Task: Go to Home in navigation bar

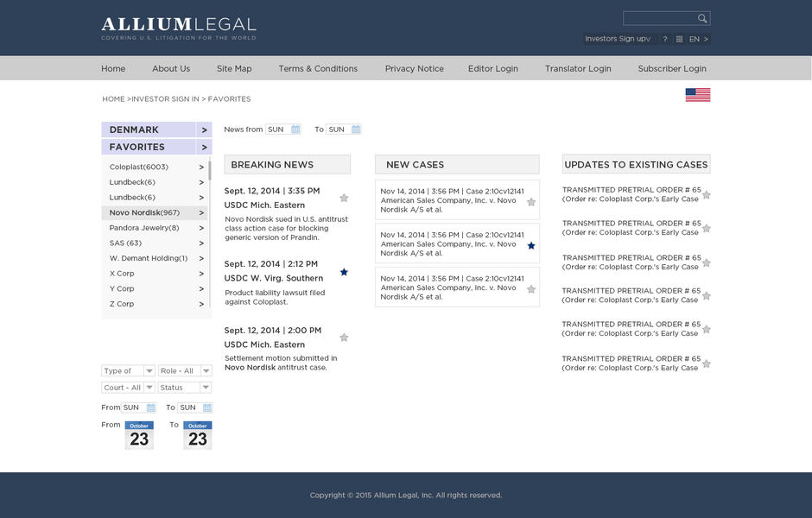Action: [113, 68]
